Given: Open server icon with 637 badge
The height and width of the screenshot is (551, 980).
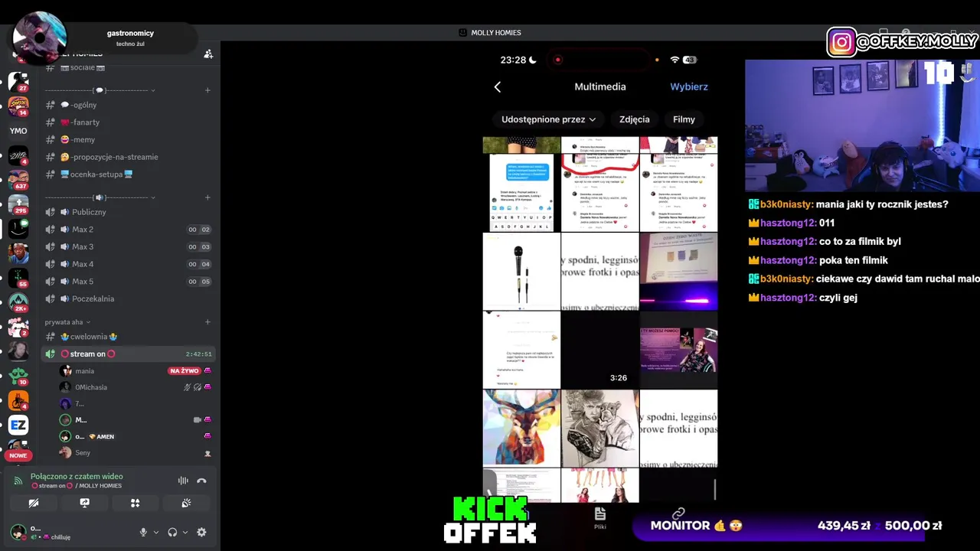Looking at the screenshot, I should (18, 180).
